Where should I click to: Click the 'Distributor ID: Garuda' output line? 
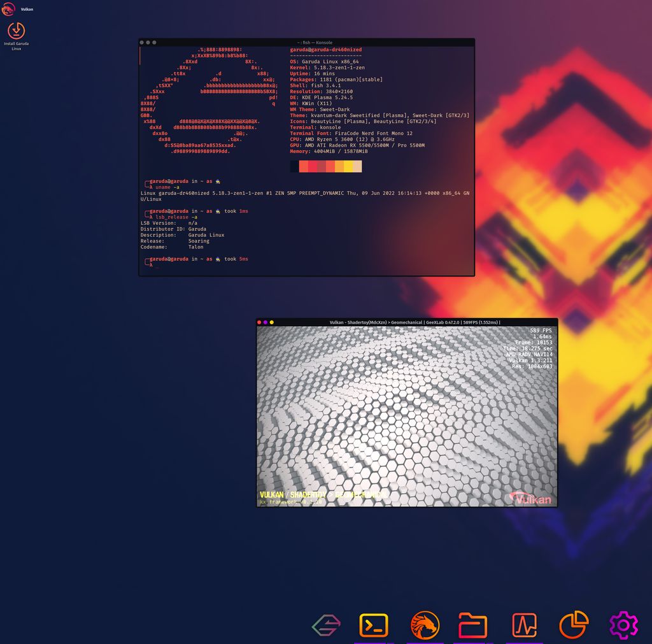[173, 229]
